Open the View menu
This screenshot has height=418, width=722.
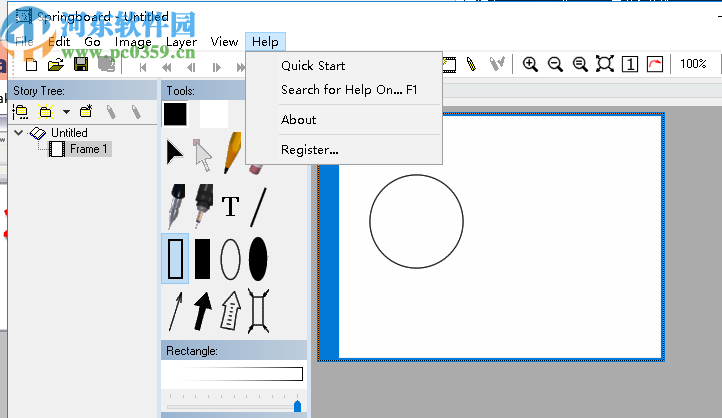pos(224,42)
